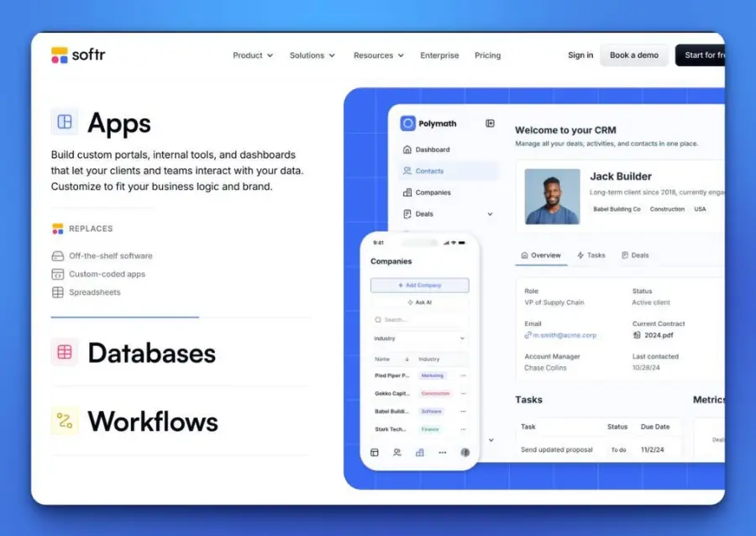Image resolution: width=756 pixels, height=536 pixels.
Task: Click the Add Company button on phone
Action: [419, 286]
